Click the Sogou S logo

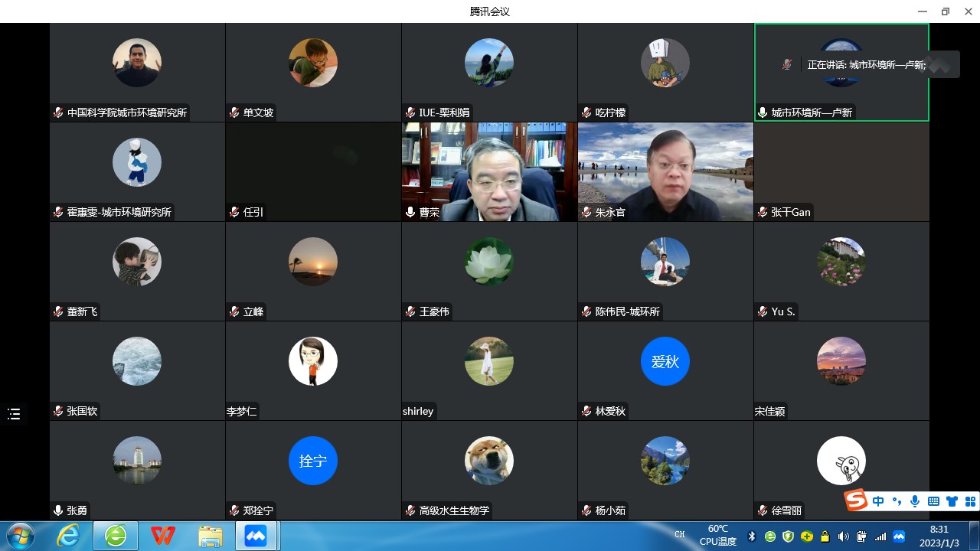tap(856, 500)
